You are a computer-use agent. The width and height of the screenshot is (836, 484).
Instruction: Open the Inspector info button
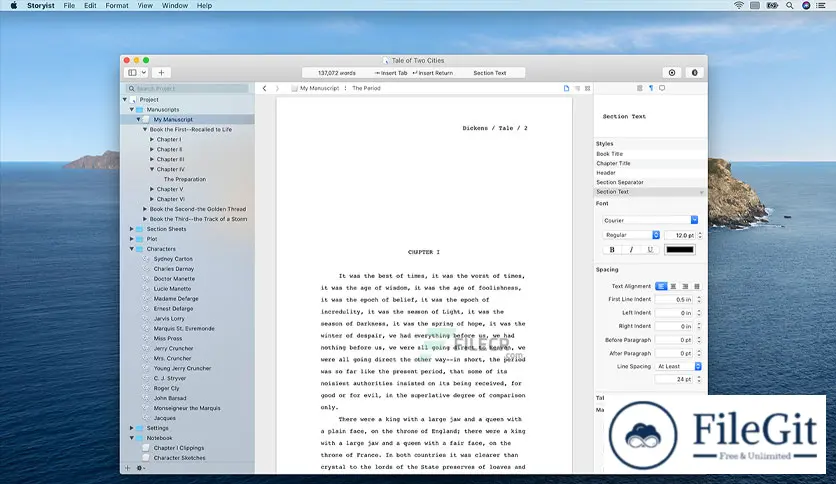pyautogui.click(x=694, y=72)
